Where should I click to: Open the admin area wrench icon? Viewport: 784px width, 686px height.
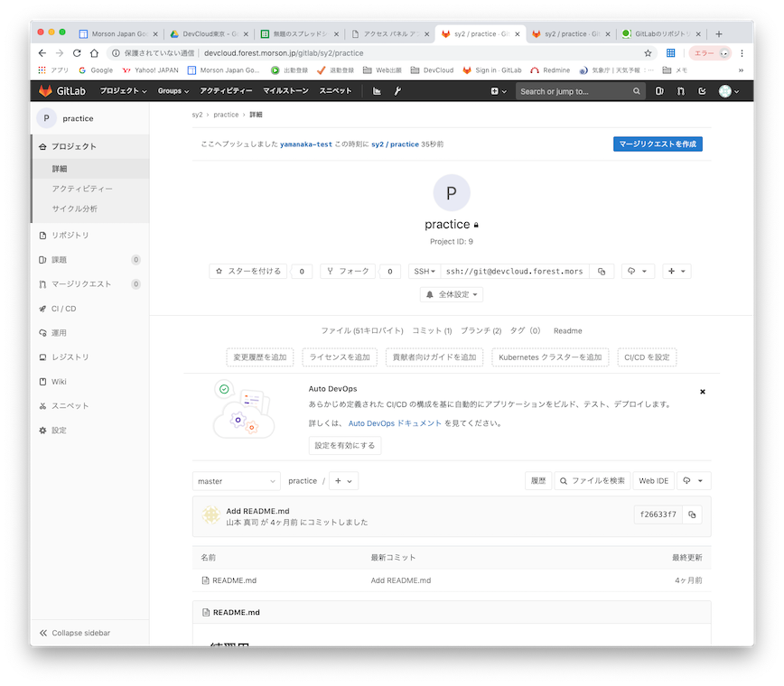pos(397,91)
